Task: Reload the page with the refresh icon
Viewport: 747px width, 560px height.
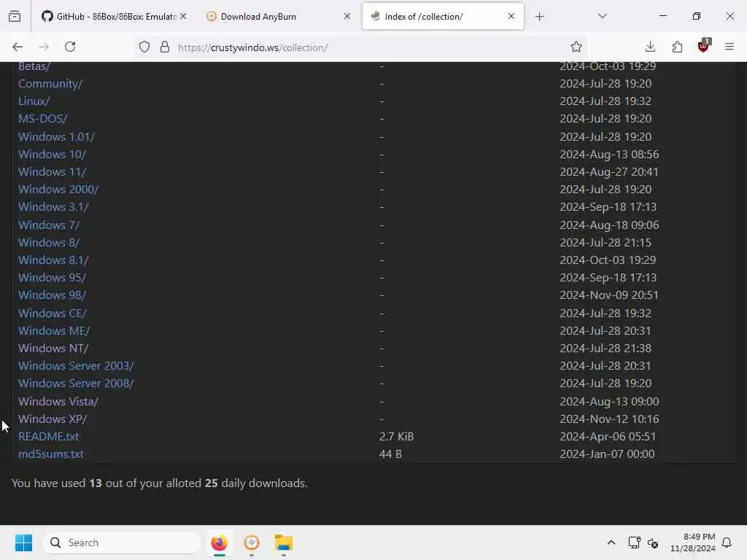Action: pos(70,47)
